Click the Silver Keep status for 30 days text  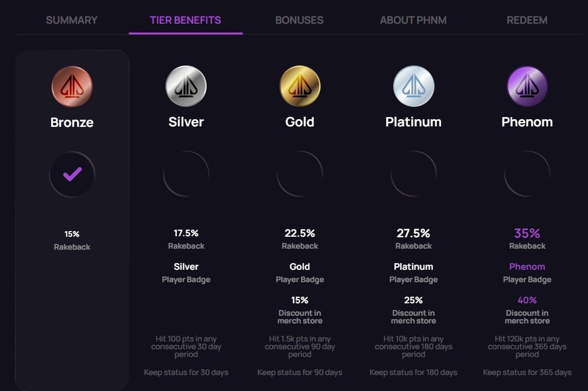click(x=186, y=372)
